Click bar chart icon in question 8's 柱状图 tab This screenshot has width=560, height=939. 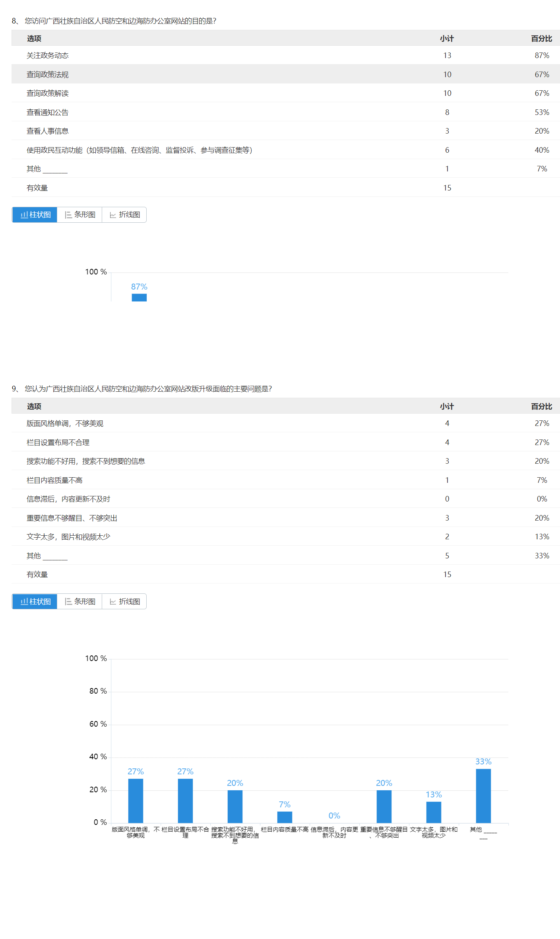24,215
